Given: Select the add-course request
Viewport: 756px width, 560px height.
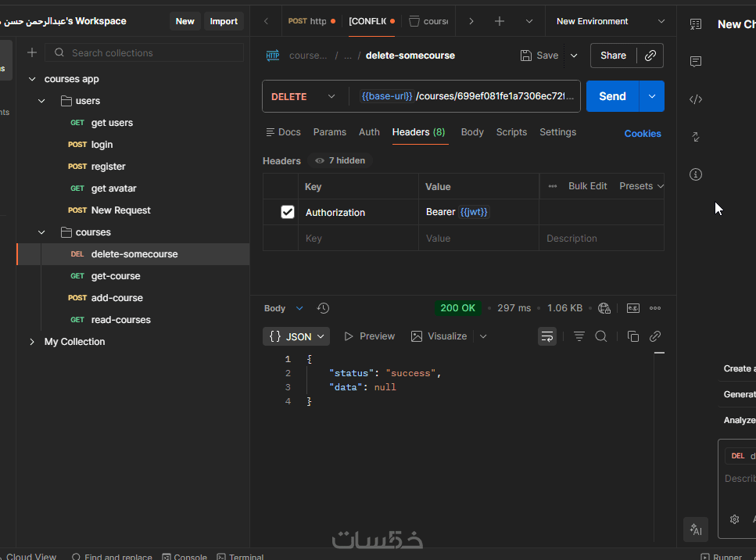Looking at the screenshot, I should tap(116, 298).
